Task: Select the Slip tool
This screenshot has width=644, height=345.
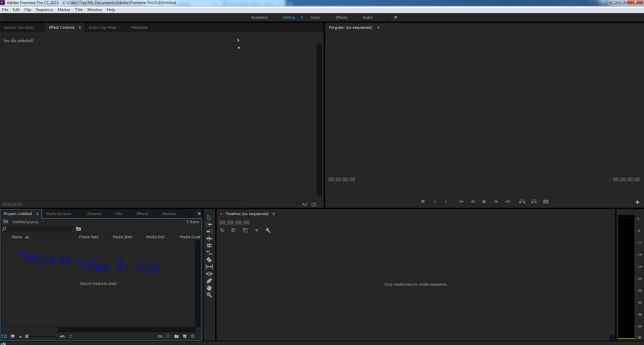Action: [x=209, y=267]
